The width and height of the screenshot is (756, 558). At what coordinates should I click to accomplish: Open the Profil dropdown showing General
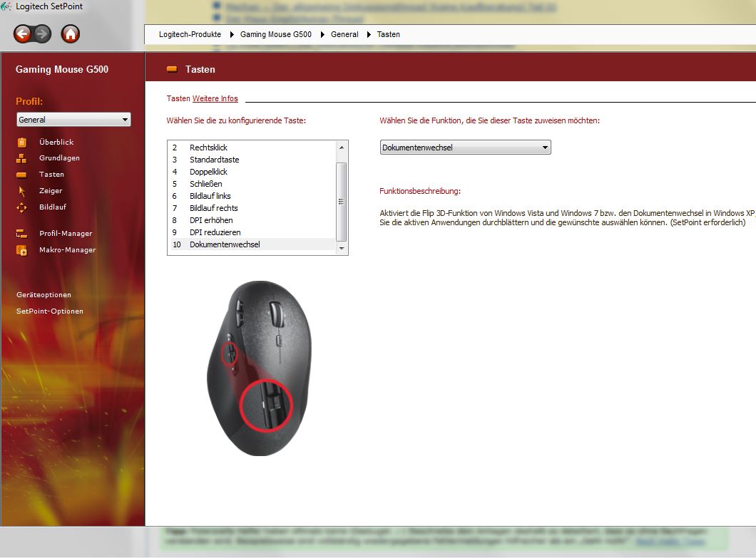pyautogui.click(x=73, y=120)
